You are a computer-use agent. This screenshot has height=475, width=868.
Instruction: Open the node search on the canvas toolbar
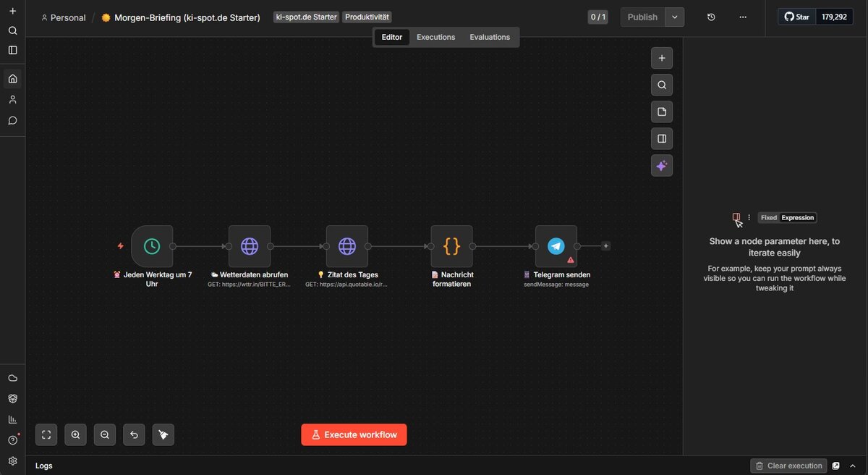click(x=661, y=85)
